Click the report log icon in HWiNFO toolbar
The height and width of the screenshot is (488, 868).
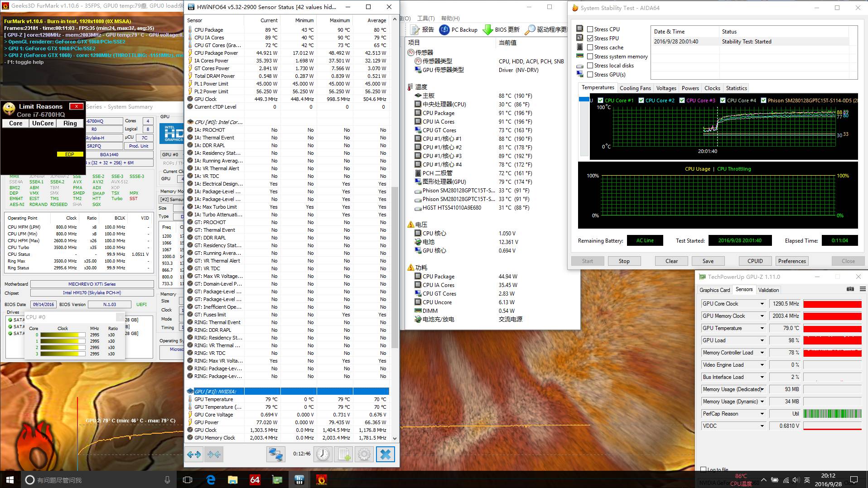tap(344, 454)
